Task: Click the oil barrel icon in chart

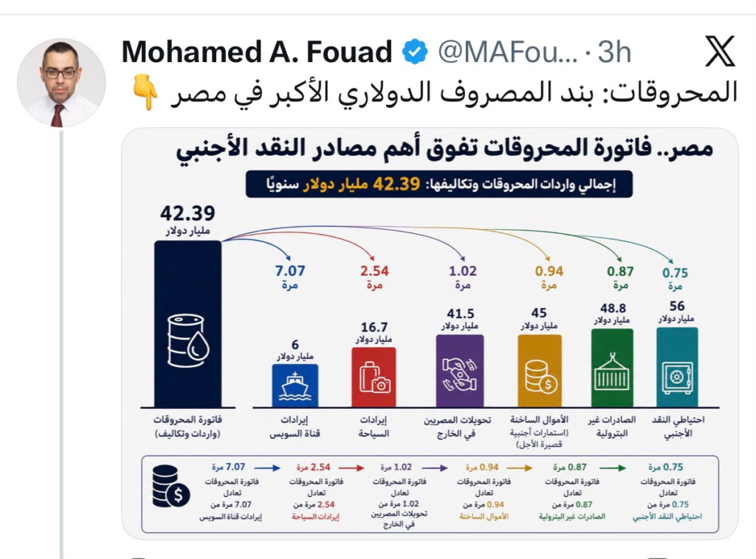Action: point(188,340)
